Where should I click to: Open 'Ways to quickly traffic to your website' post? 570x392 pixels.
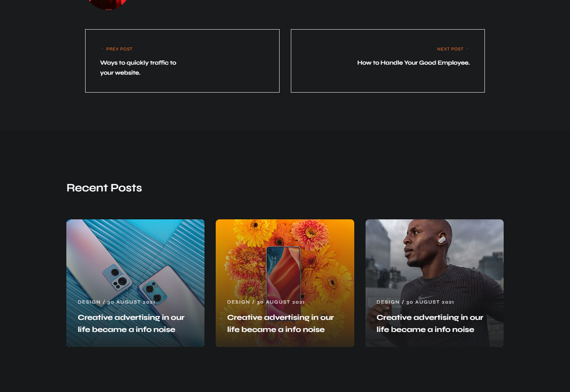(138, 68)
